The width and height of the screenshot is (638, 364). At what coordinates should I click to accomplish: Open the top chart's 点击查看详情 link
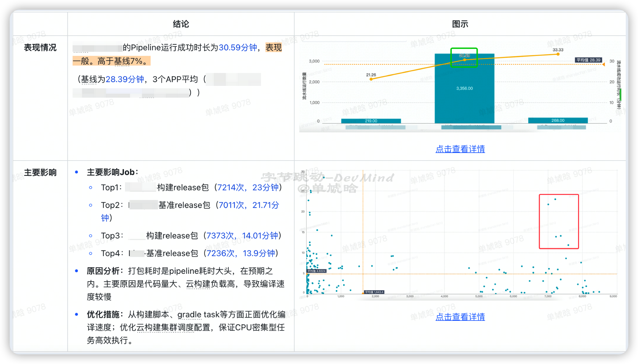[460, 149]
